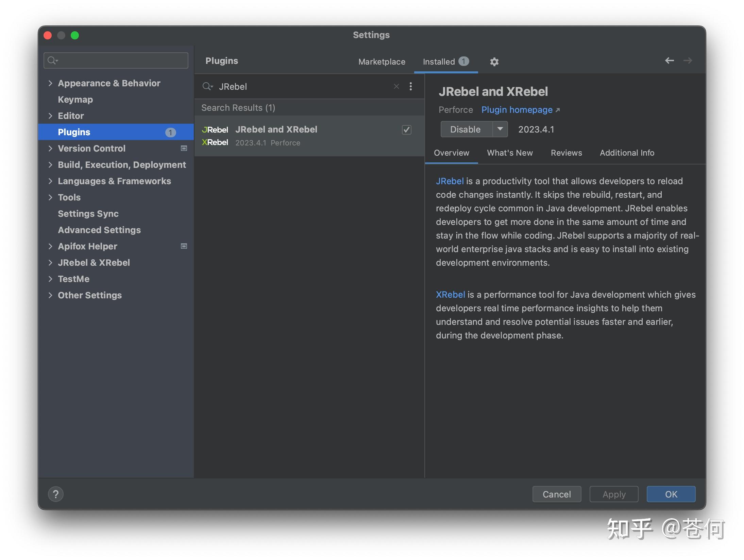
Task: Open the What's New tab
Action: coord(510,153)
